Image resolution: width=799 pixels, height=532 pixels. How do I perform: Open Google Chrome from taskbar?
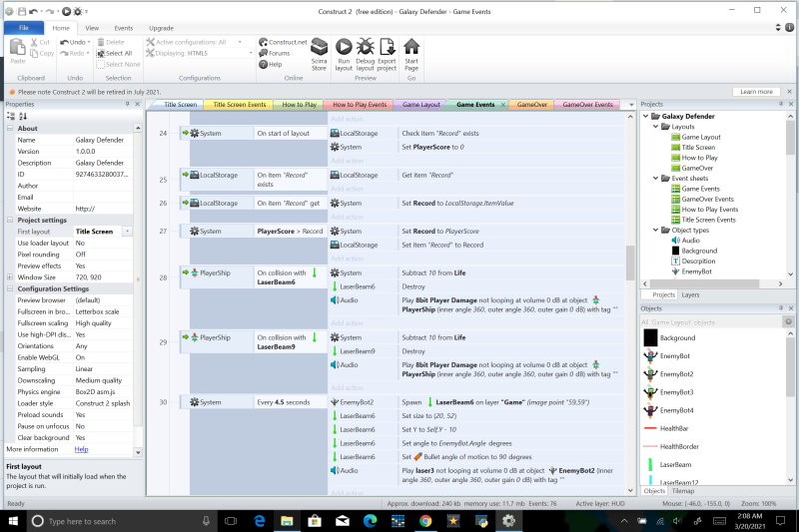425,521
